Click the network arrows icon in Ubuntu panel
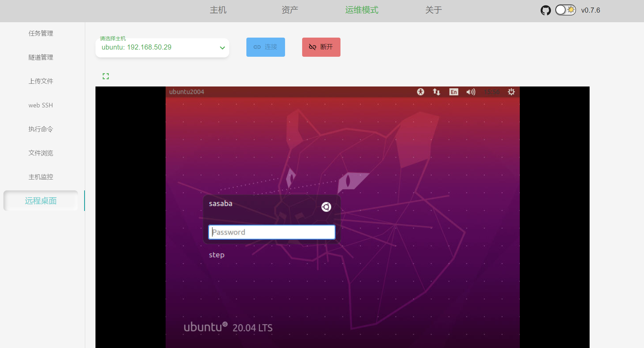 436,92
